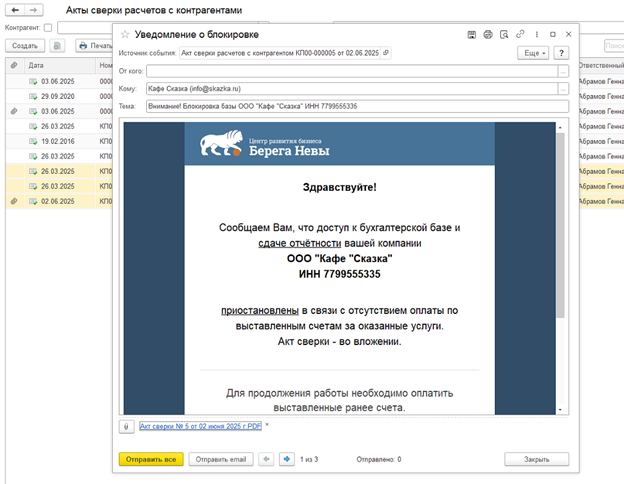The width and height of the screenshot is (624, 484).
Task: Open the source document beside event source field
Action: (386, 53)
